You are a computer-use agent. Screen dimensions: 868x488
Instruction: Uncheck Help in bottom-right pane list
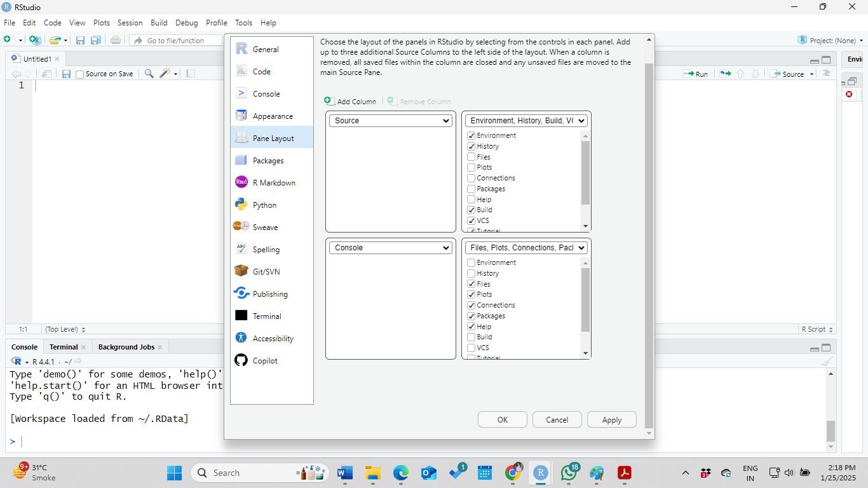tap(471, 327)
